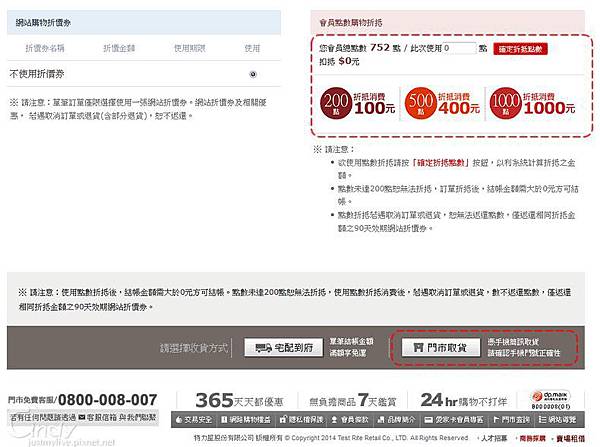The width and height of the screenshot is (600, 447).
Task: Click the 折價金額 column header
Action: pyautogui.click(x=119, y=48)
